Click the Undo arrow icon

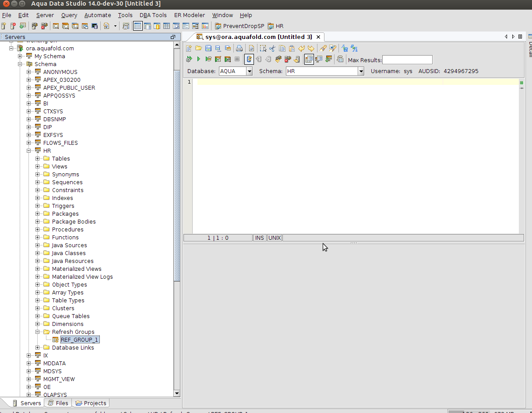coord(301,48)
